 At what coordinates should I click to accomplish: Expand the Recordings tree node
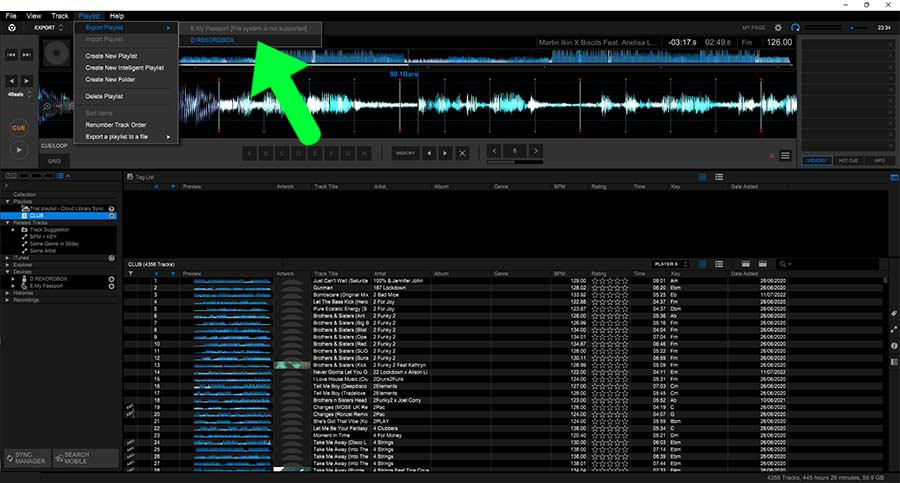pos(7,300)
